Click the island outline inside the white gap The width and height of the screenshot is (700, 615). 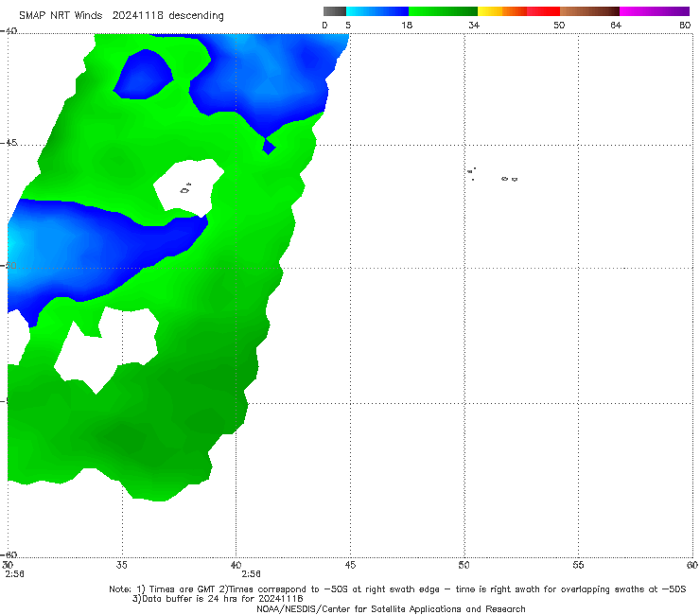[185, 188]
